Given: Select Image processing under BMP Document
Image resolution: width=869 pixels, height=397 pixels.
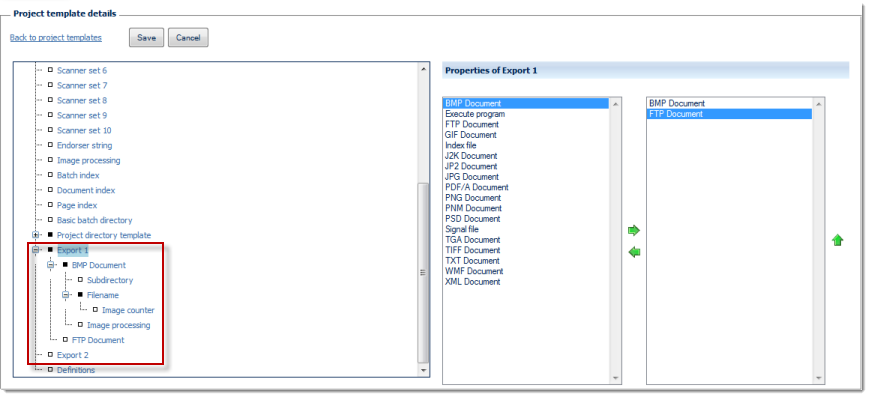Looking at the screenshot, I should [119, 325].
